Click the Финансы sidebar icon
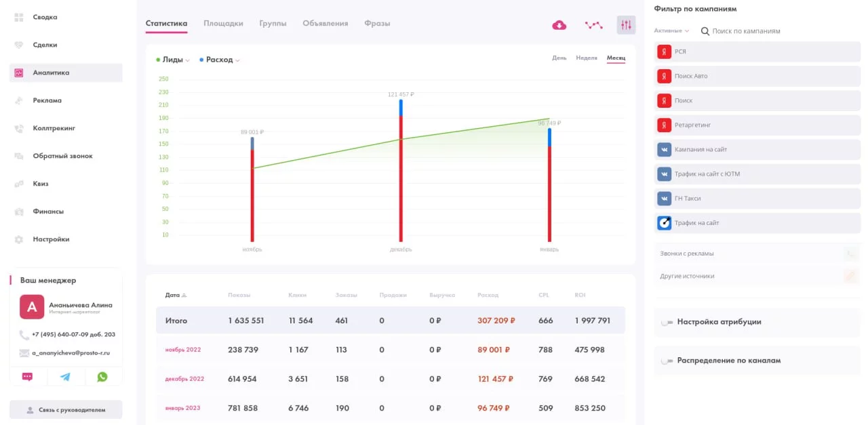 pos(19,211)
